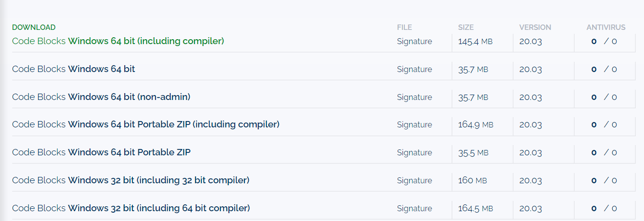Download Windows 64 bit Portable ZIP without compiler

(x=101, y=152)
